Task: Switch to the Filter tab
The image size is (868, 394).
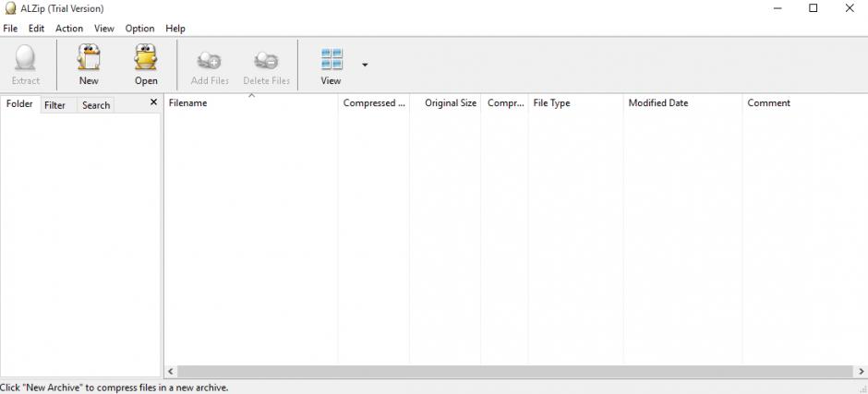Action: 54,105
